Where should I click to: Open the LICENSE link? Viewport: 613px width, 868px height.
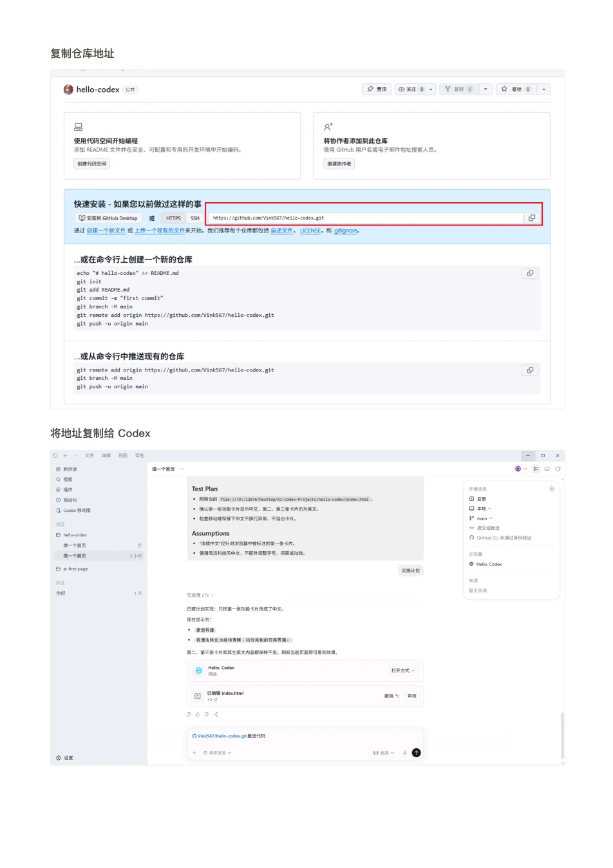click(310, 231)
